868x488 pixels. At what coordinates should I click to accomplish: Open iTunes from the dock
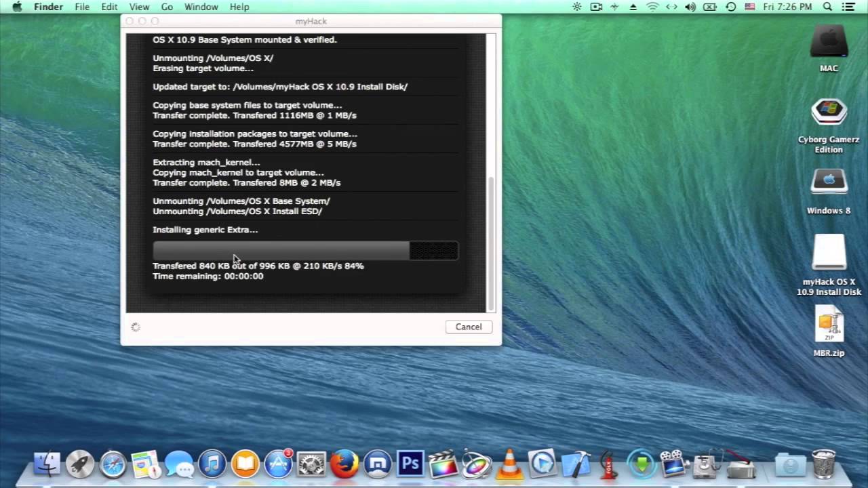[212, 464]
